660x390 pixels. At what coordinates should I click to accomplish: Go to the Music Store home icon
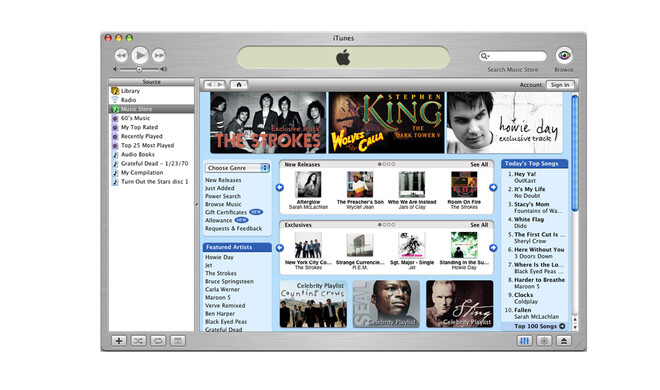[239, 85]
